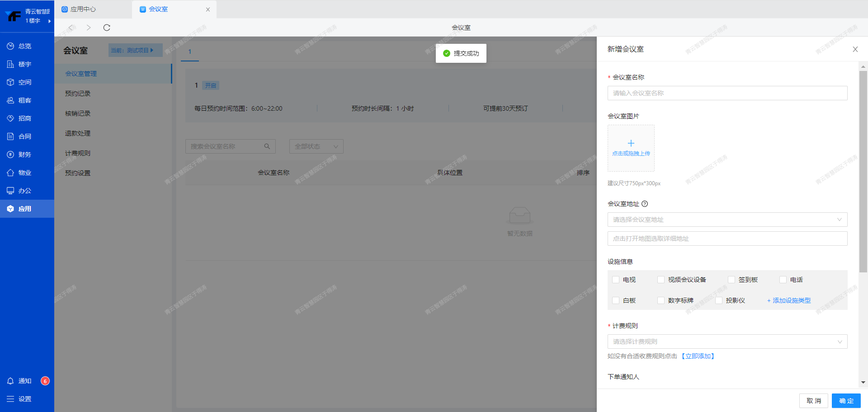Go to 总览 in the sidebar
Viewport: 868px width, 412px height.
(25, 46)
